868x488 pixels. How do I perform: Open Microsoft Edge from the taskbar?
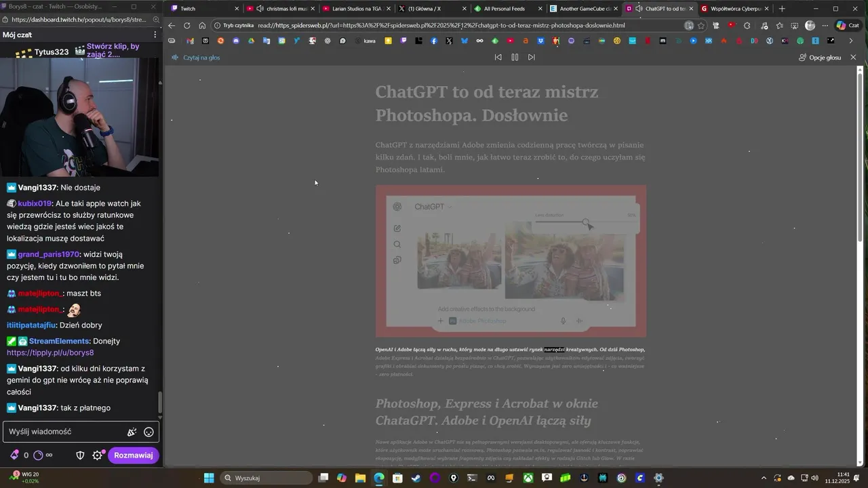379,478
